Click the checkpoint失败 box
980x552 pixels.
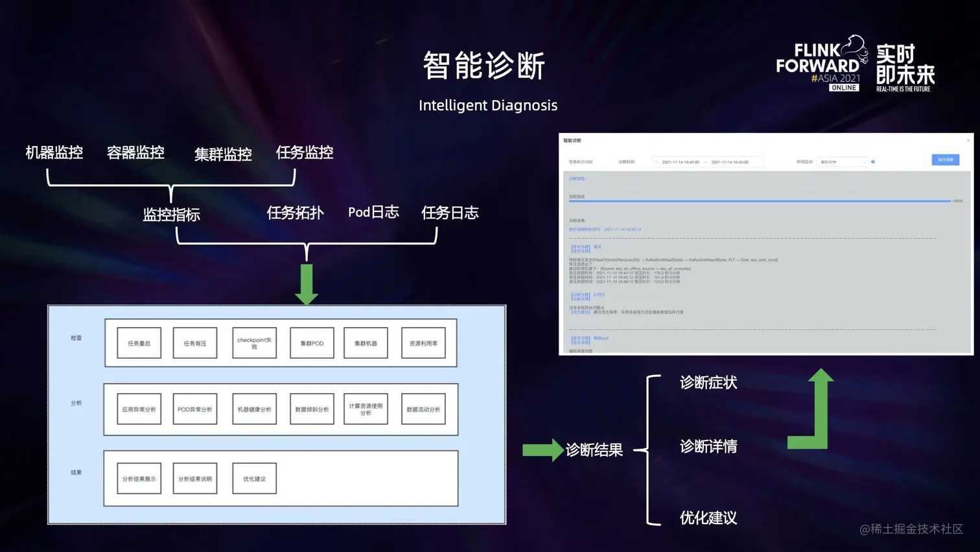254,343
